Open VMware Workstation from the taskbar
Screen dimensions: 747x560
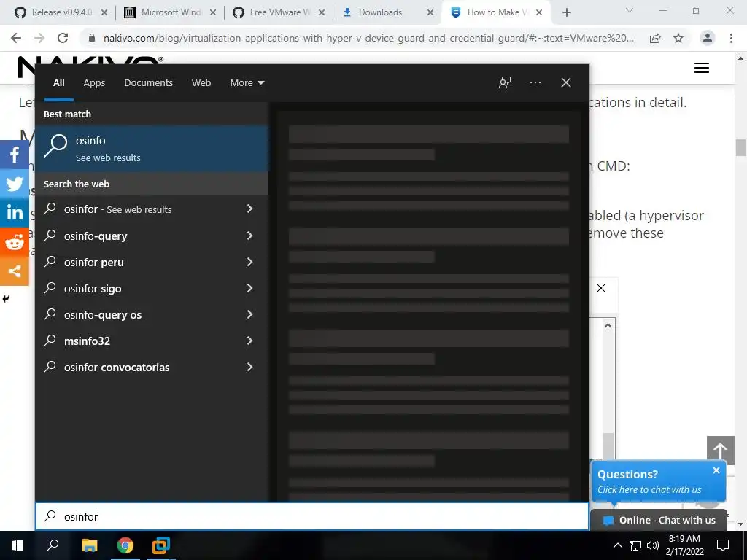[x=161, y=545]
